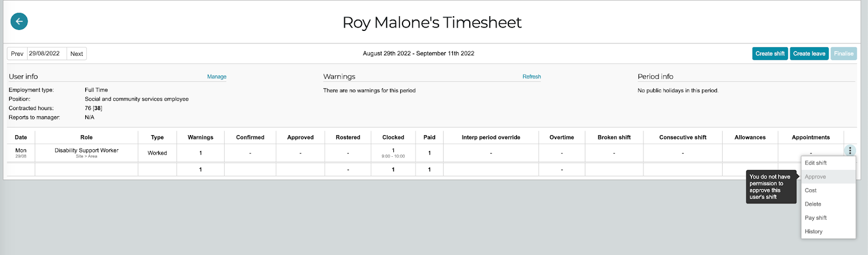
Task: Click the Clocked column header
Action: click(393, 137)
